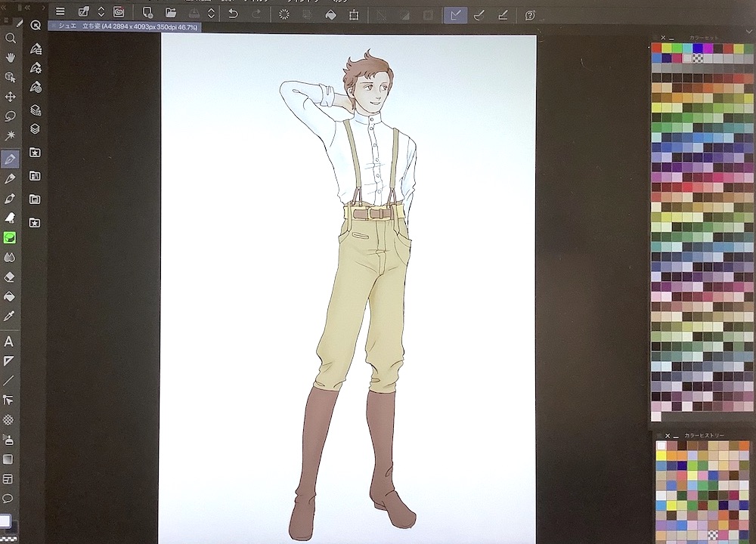Select the Gradient tool

tap(9, 459)
